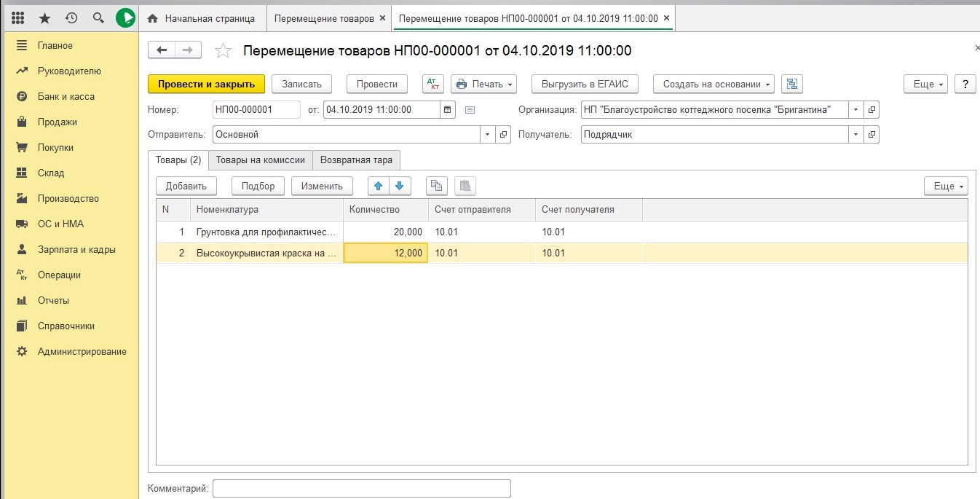Image resolution: width=980 pixels, height=499 pixels.
Task: Open the Отправитель dropdown list
Action: (487, 135)
